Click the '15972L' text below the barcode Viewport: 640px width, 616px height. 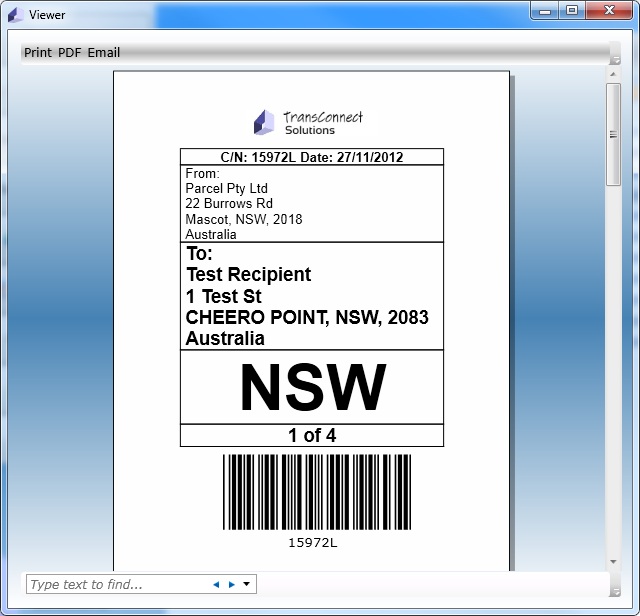click(x=313, y=543)
